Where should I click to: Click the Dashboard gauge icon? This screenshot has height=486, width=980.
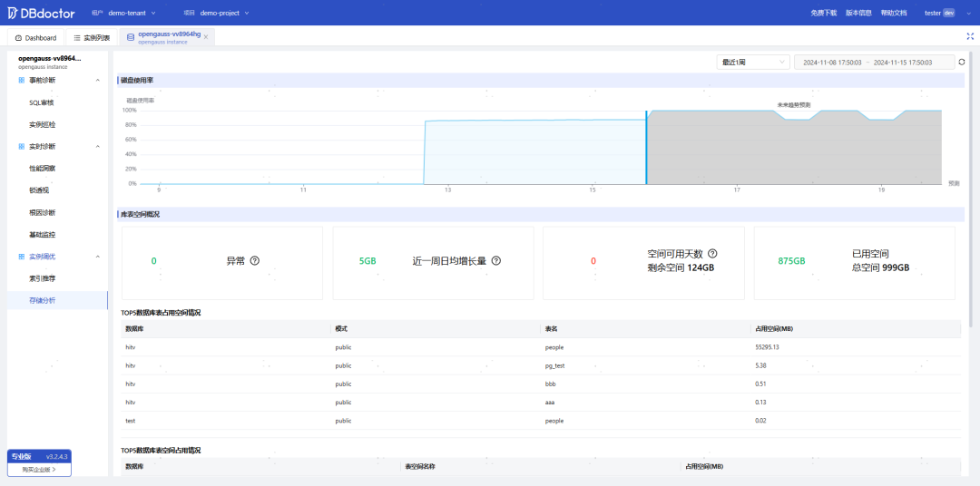click(x=18, y=38)
